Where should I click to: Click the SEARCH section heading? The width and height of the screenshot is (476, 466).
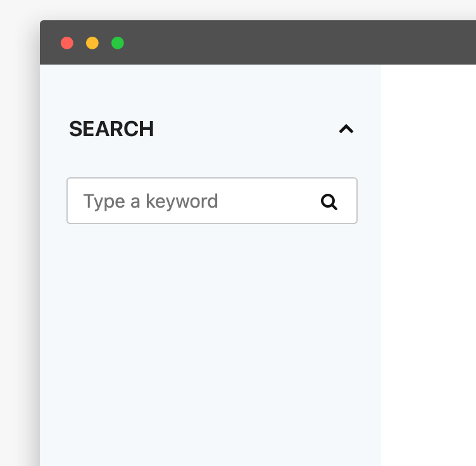[x=111, y=129]
